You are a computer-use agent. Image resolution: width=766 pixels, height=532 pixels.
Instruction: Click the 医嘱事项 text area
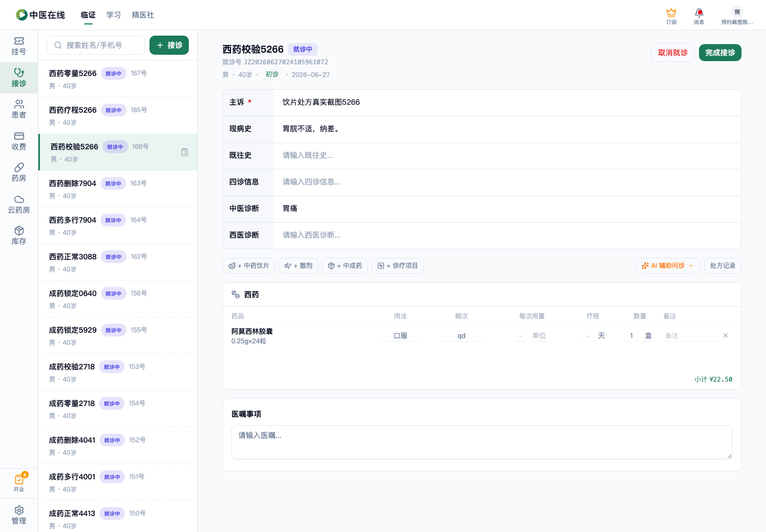[x=482, y=442]
